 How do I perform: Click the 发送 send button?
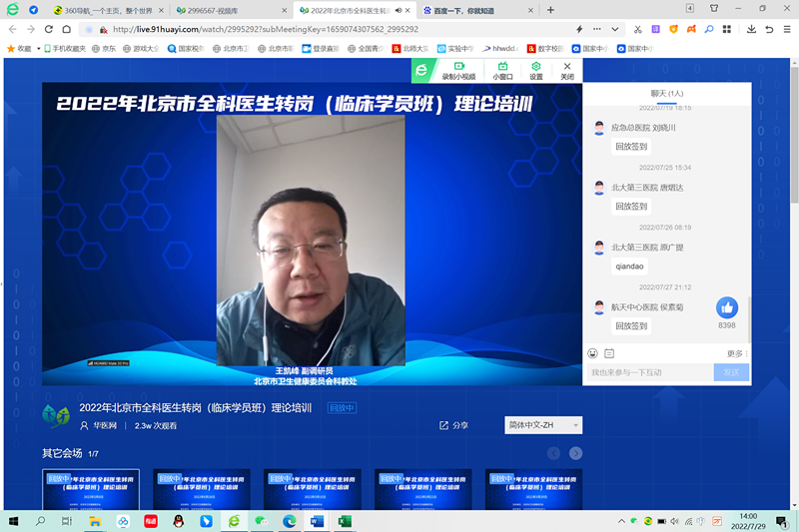731,372
